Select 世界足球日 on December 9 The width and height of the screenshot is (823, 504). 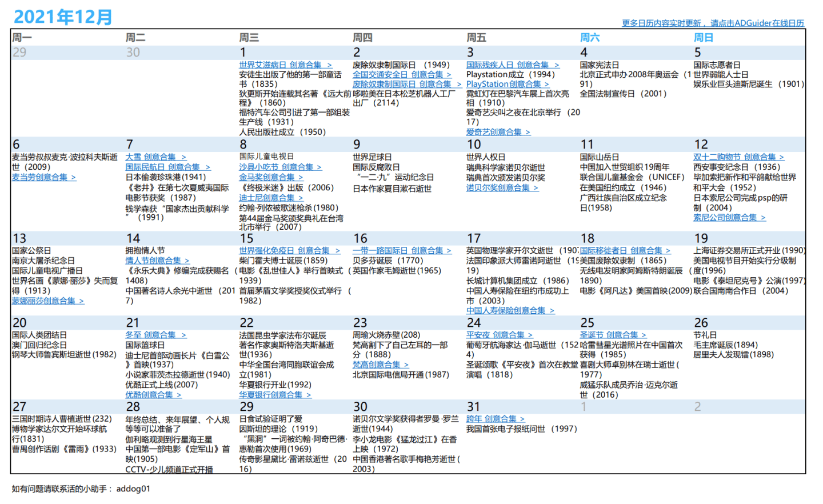coord(372,157)
